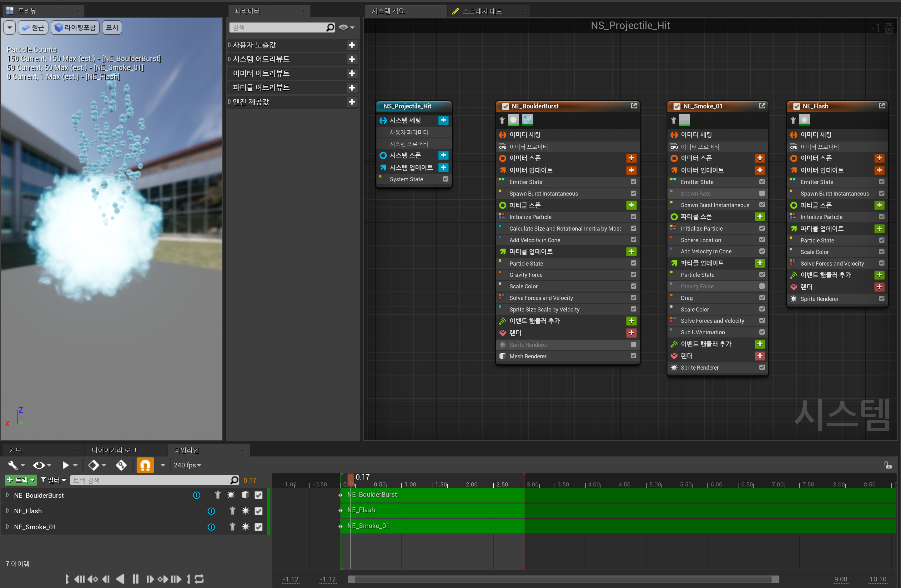Open the Curves (커브) tab

point(15,450)
